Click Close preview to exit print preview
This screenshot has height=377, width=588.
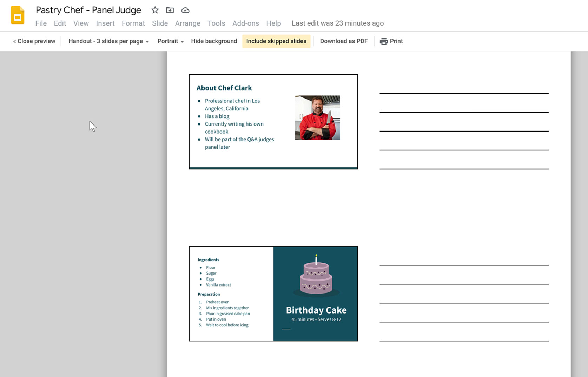[34, 41]
